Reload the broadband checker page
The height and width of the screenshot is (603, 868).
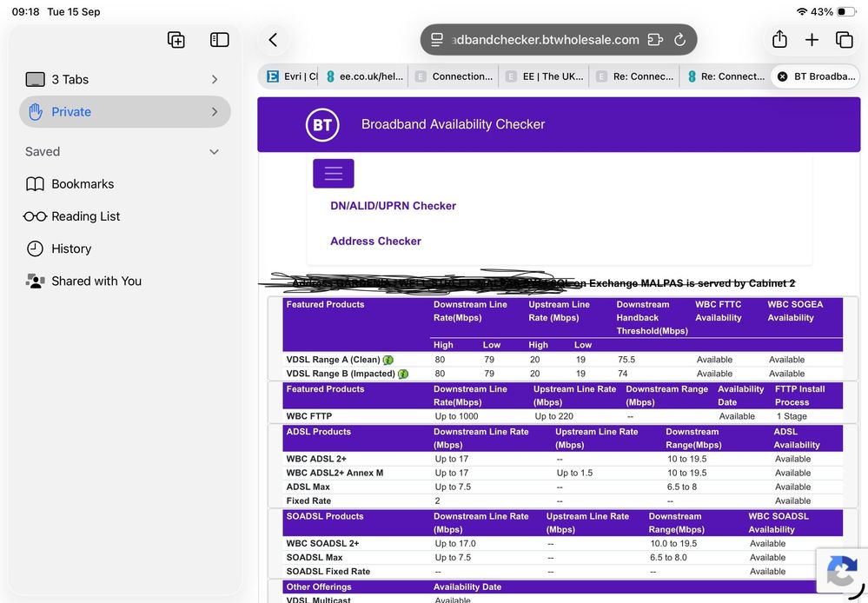click(x=679, y=40)
